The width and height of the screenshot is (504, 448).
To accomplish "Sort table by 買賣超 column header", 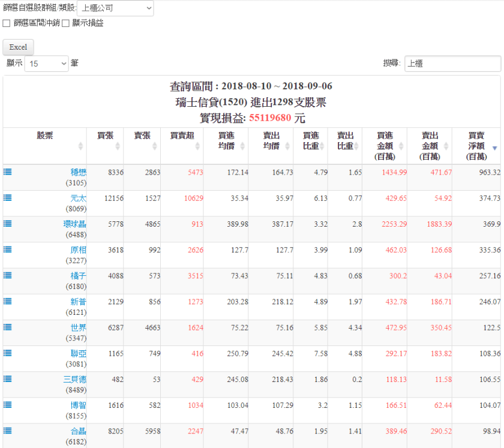I will (182, 140).
